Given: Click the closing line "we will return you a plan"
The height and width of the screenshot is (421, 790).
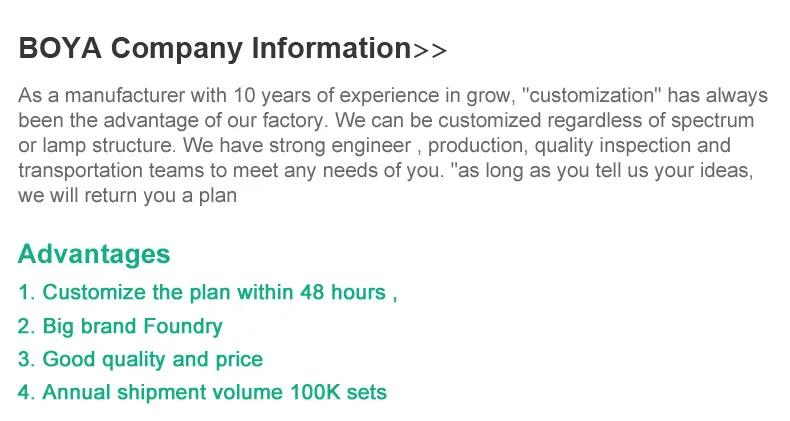Looking at the screenshot, I should pos(128,196).
